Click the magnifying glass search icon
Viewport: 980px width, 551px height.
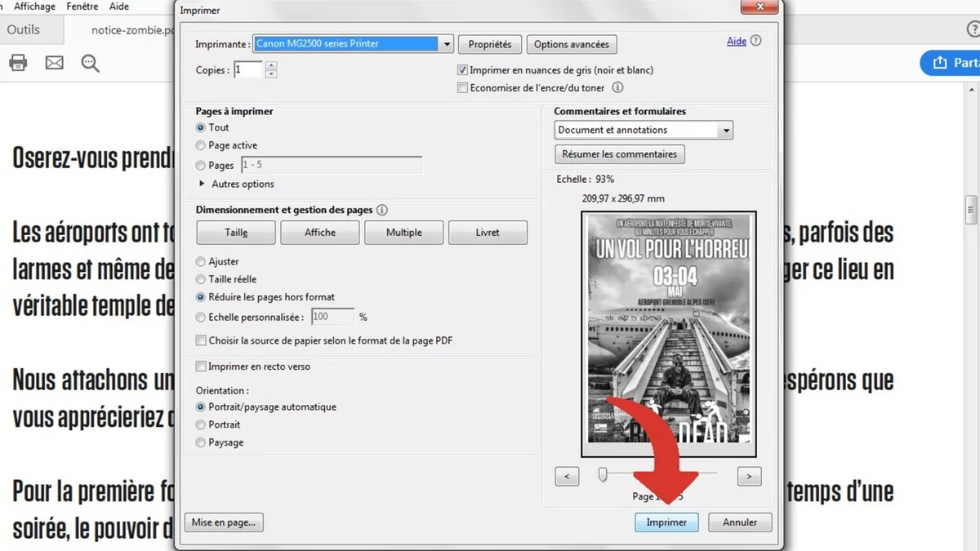[x=90, y=63]
